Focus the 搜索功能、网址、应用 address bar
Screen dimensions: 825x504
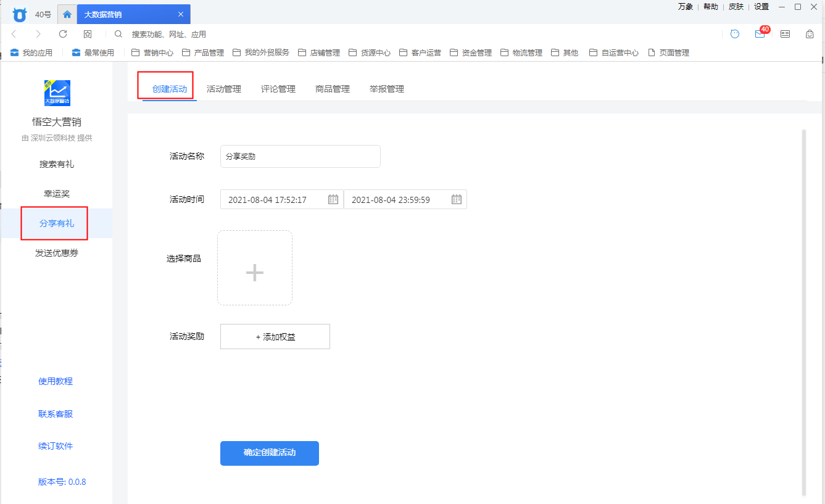click(x=169, y=35)
